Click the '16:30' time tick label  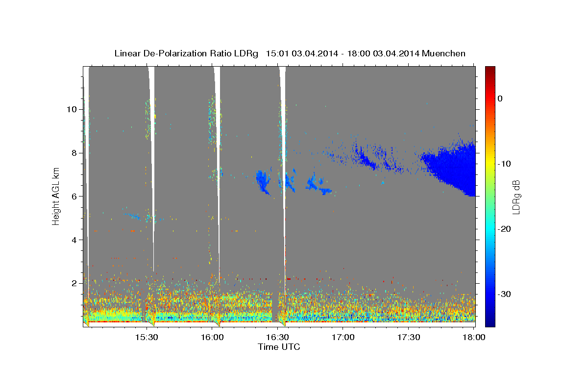[x=277, y=337]
